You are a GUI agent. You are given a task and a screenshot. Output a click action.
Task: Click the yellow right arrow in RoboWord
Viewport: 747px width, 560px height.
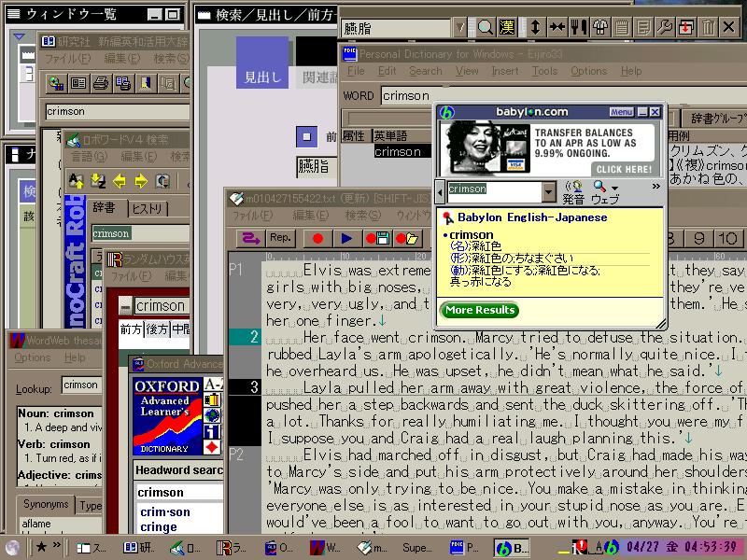pyautogui.click(x=141, y=181)
